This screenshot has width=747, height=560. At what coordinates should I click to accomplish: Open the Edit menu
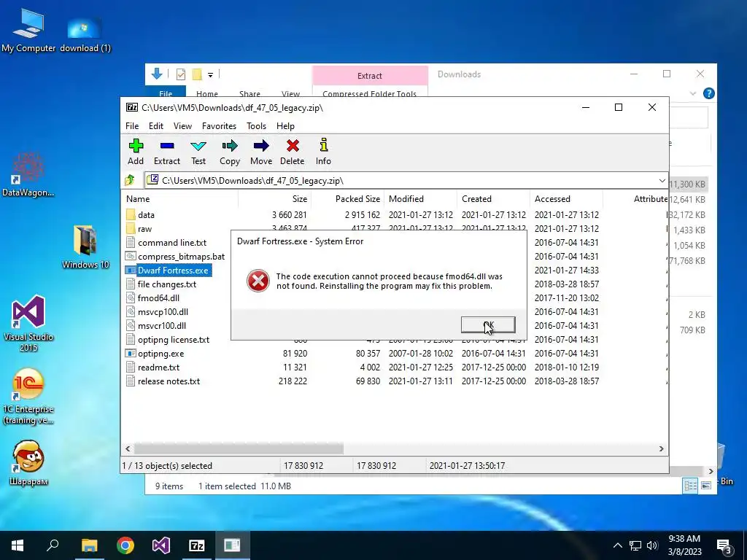(x=156, y=126)
